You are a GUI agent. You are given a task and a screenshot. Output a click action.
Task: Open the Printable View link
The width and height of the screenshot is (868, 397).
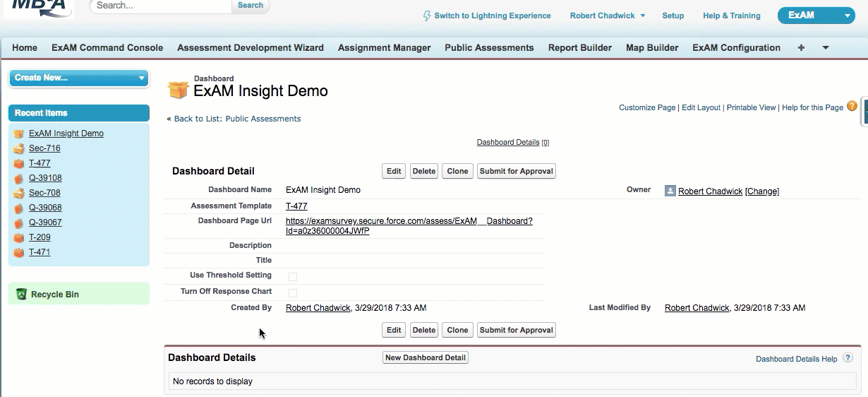pyautogui.click(x=752, y=107)
